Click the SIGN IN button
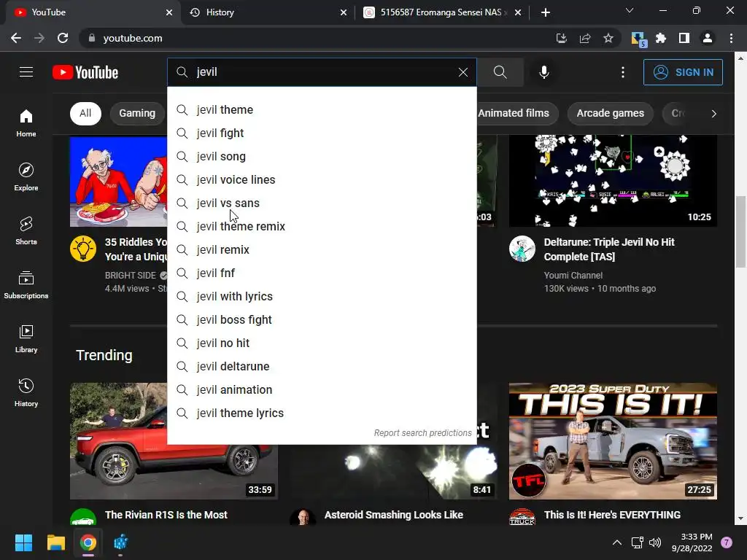 683,72
